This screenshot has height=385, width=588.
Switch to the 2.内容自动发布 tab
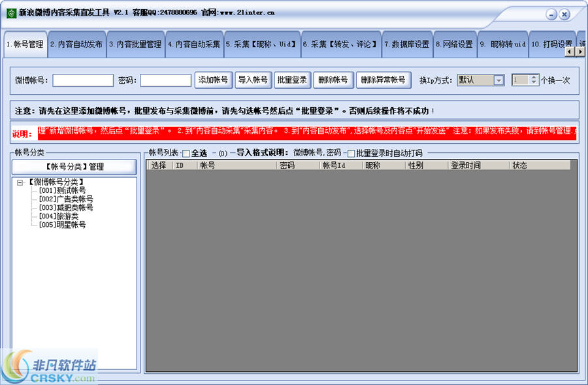(x=76, y=44)
